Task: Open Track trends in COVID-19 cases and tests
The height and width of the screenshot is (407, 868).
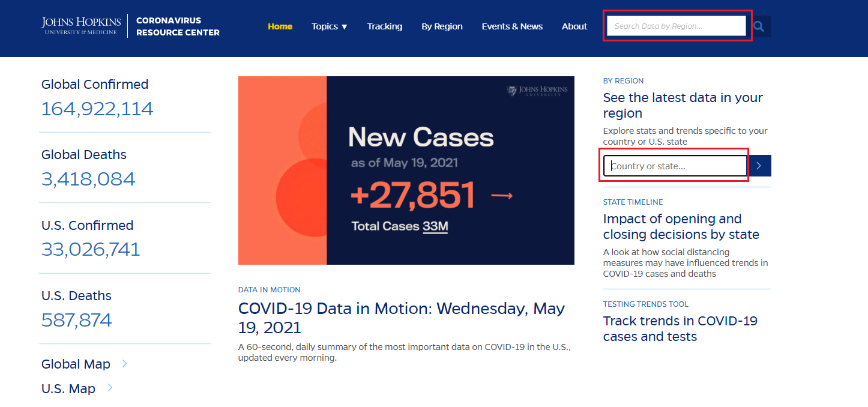Action: 680,329
